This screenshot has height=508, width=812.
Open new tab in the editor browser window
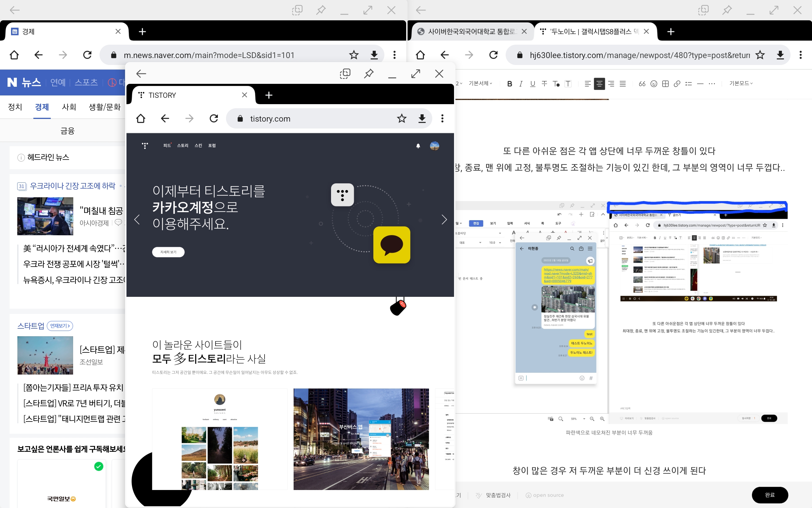pyautogui.click(x=670, y=32)
